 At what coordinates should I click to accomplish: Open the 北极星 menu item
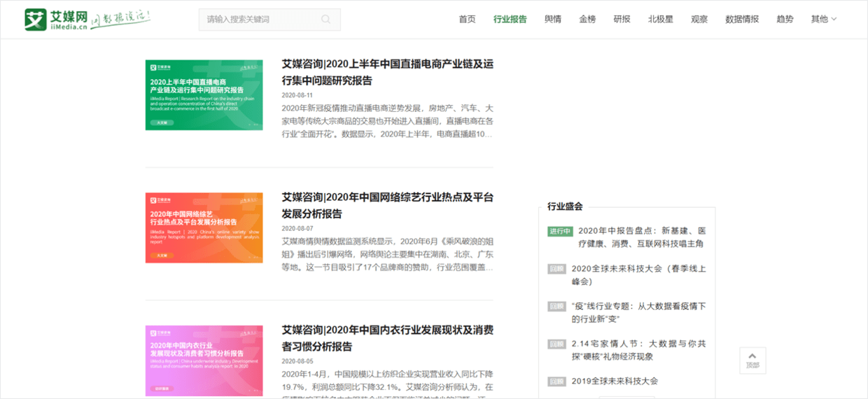point(661,19)
